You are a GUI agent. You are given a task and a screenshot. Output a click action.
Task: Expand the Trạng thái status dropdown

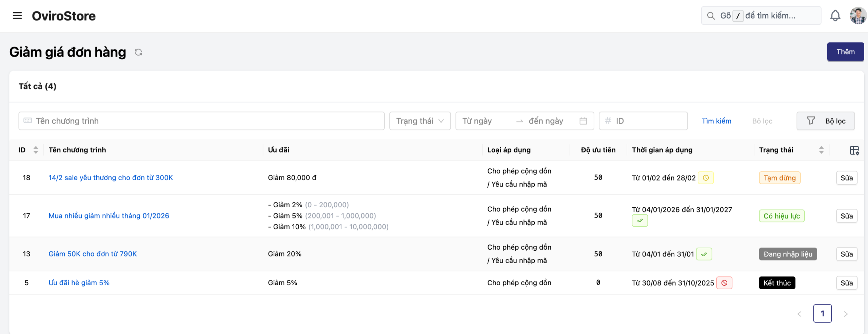point(420,121)
